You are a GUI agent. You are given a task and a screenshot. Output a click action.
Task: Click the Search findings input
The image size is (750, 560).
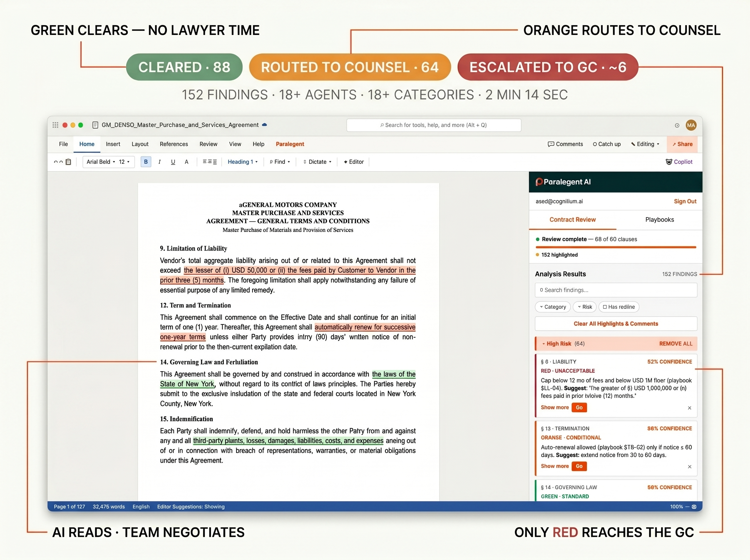(616, 290)
